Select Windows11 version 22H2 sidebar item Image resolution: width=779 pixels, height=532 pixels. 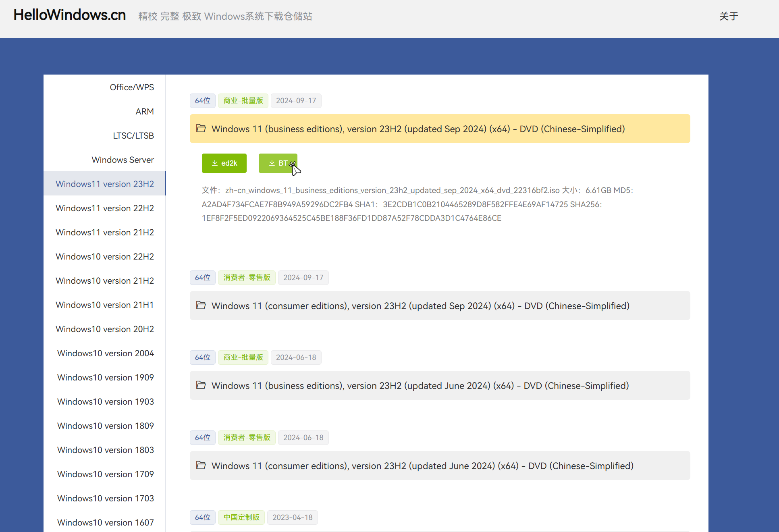pyautogui.click(x=104, y=208)
